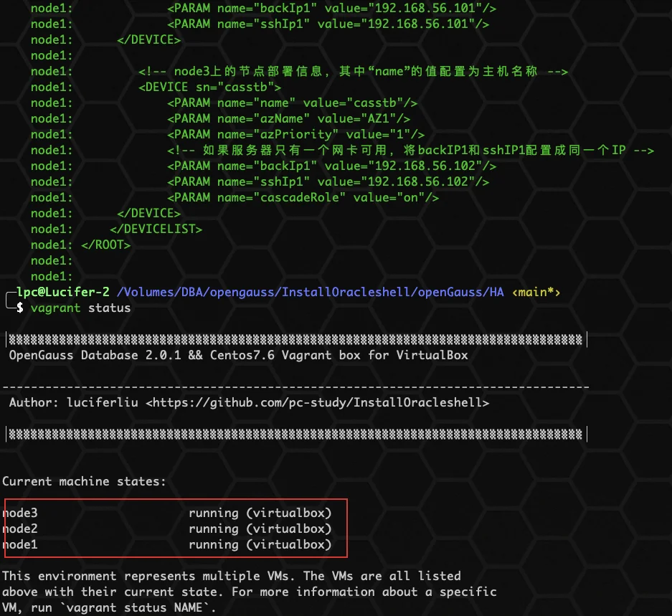
Task: Click the <main*> git branch indicator
Action: point(536,293)
